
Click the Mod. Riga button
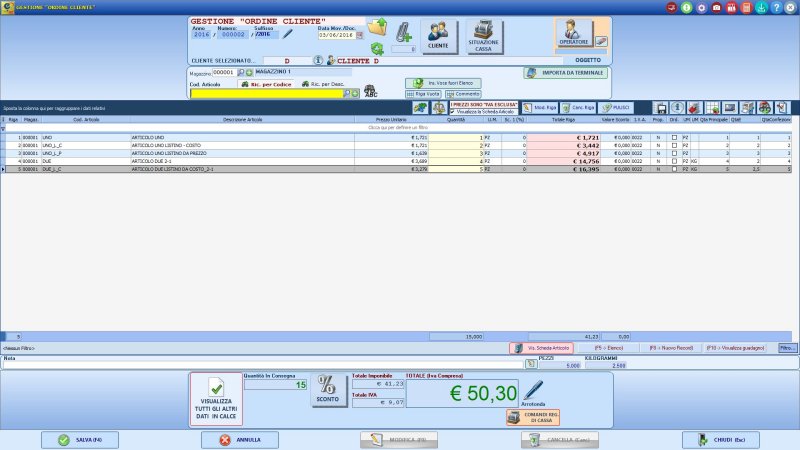[x=540, y=108]
